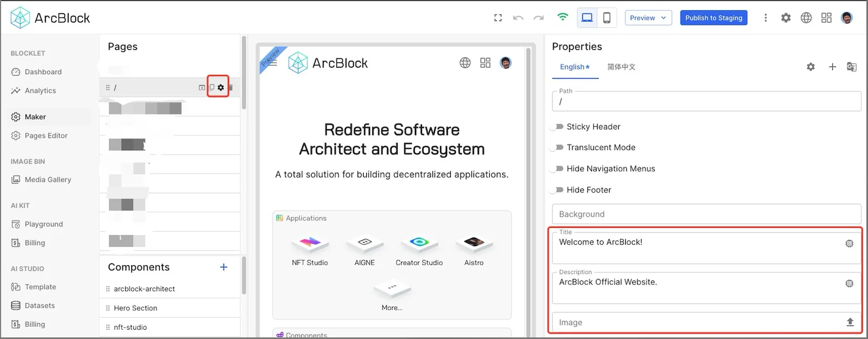Screen dimensions: 868x339
Task: Open Creator Studio application tile
Action: pos(419,251)
